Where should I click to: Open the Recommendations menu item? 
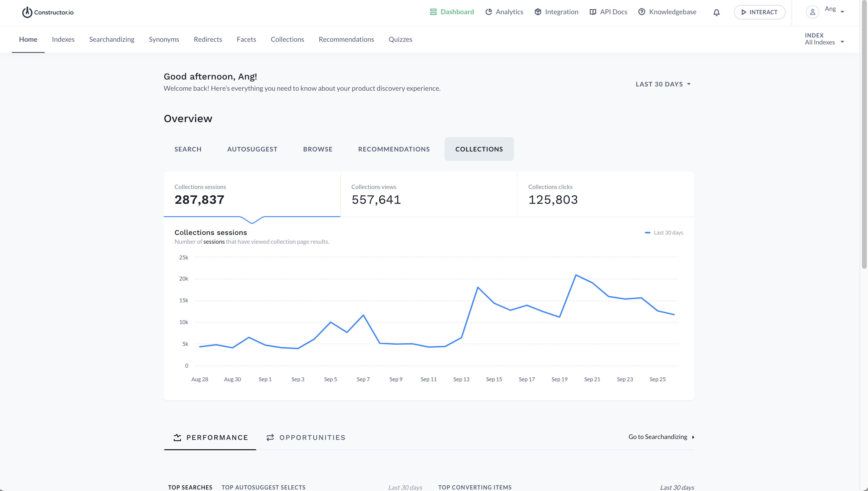[346, 39]
